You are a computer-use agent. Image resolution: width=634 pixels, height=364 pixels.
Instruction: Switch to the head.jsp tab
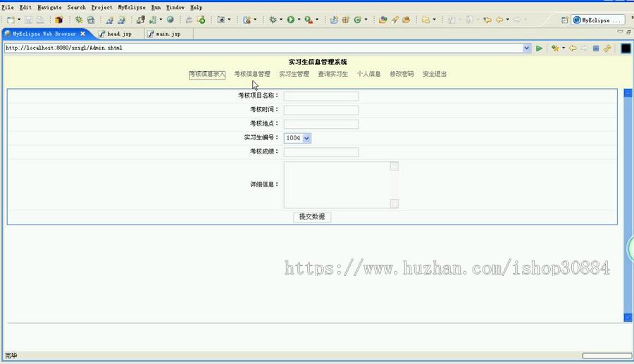tap(119, 34)
